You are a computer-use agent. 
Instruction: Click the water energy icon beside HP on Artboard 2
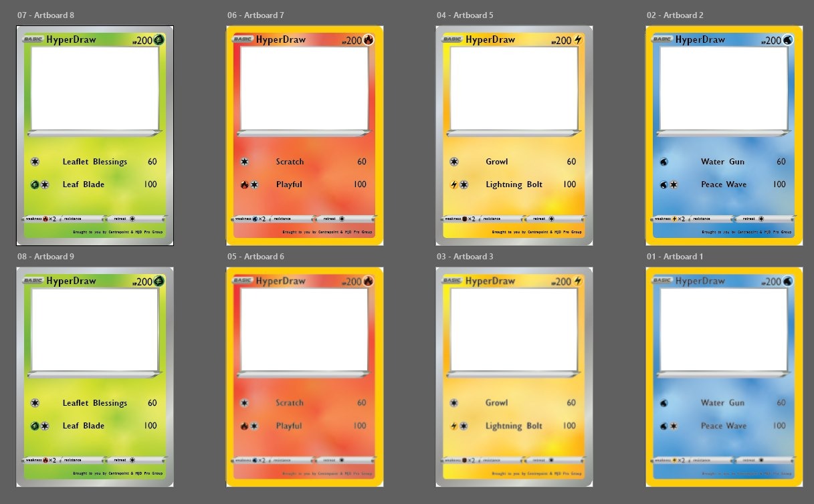click(x=789, y=40)
